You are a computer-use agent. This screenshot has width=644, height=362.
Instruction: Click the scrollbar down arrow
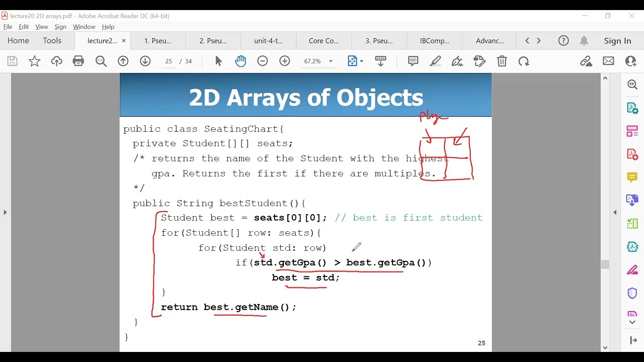tap(605, 347)
